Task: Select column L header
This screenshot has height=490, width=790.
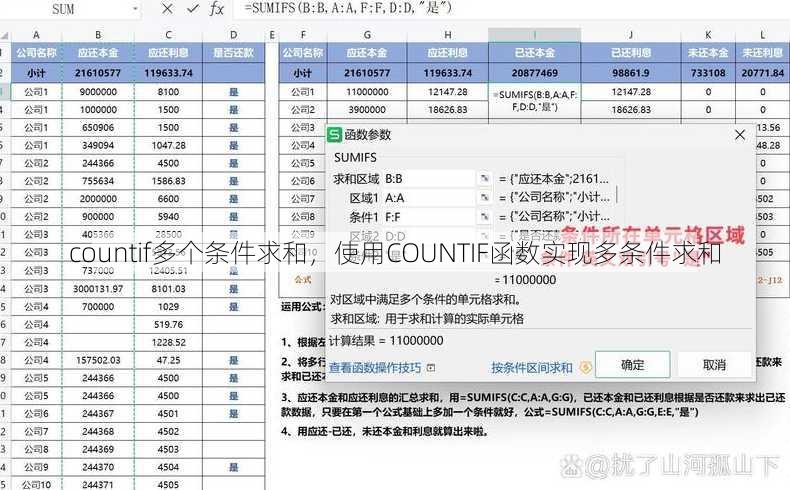Action: tap(762, 35)
